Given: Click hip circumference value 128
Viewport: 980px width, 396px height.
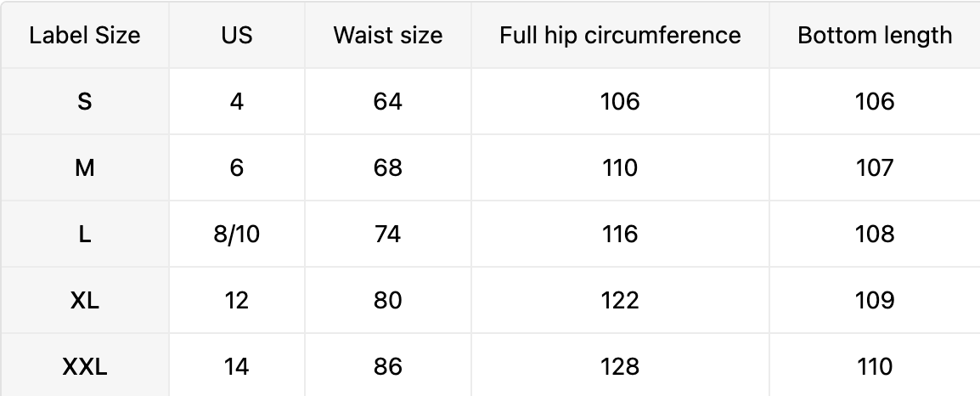Looking at the screenshot, I should 620,367.
